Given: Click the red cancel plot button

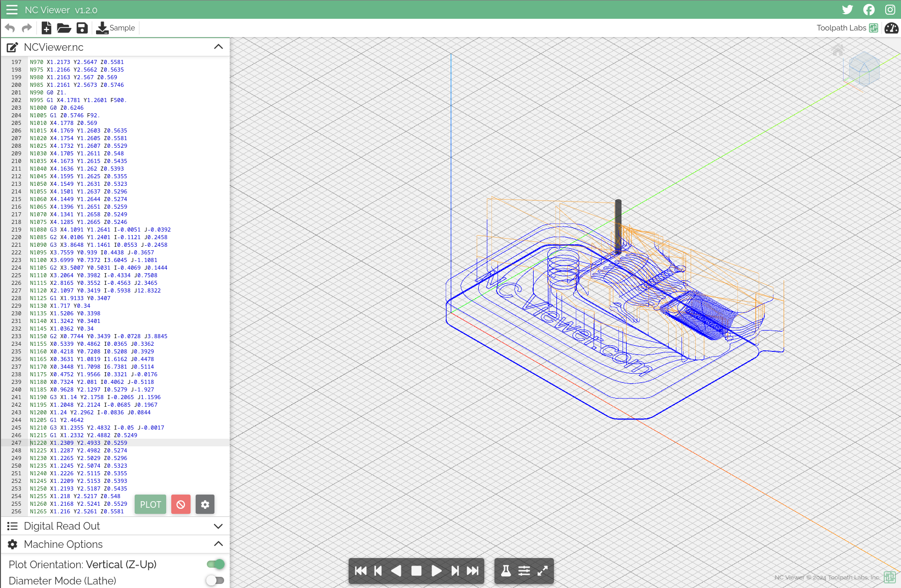Looking at the screenshot, I should (x=181, y=504).
